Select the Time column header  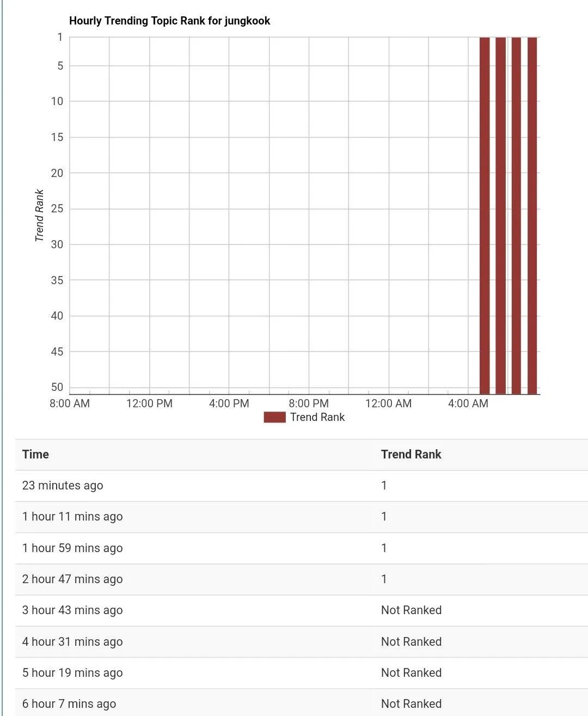35,454
